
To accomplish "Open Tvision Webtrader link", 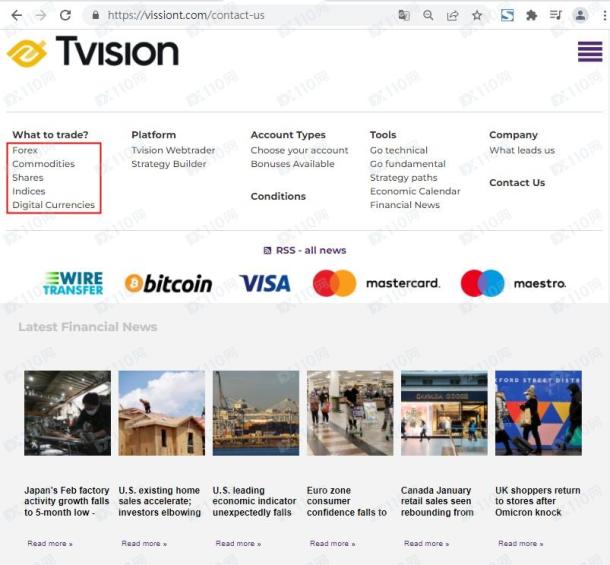I will coord(173,150).
